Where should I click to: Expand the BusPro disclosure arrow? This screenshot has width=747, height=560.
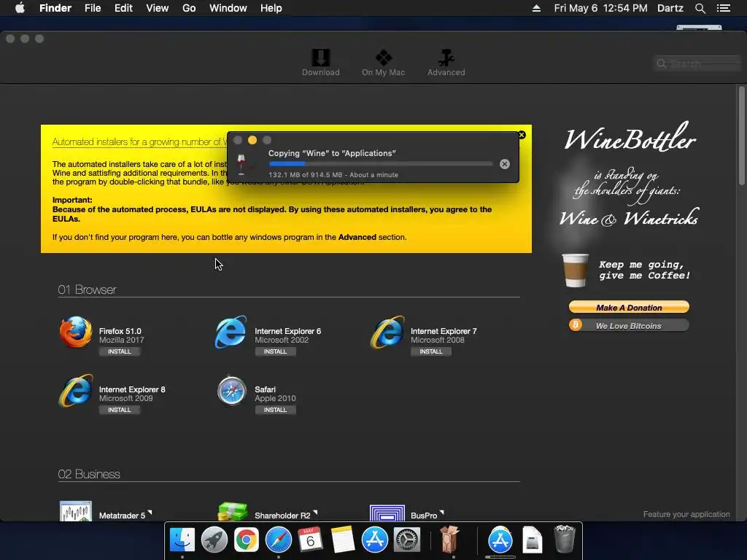(x=441, y=513)
